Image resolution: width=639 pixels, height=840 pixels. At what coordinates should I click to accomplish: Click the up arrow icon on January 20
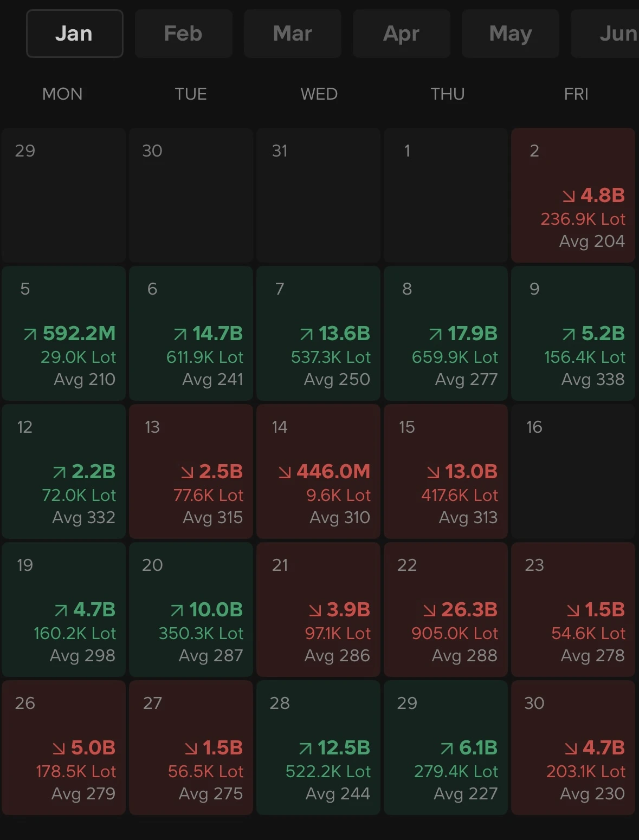click(177, 611)
